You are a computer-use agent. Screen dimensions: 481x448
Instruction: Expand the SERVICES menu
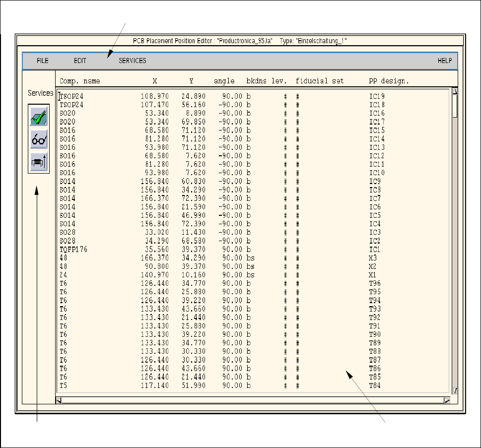132,61
